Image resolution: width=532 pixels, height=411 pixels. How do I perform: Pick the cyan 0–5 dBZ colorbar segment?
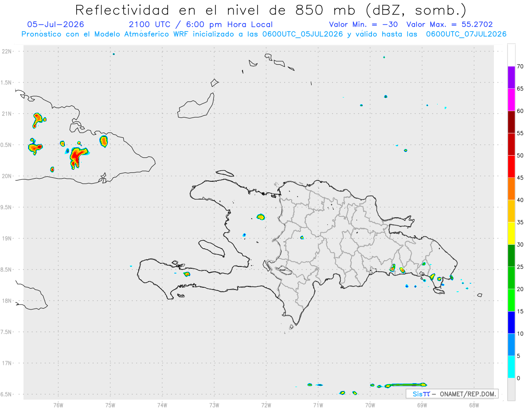coord(511,367)
